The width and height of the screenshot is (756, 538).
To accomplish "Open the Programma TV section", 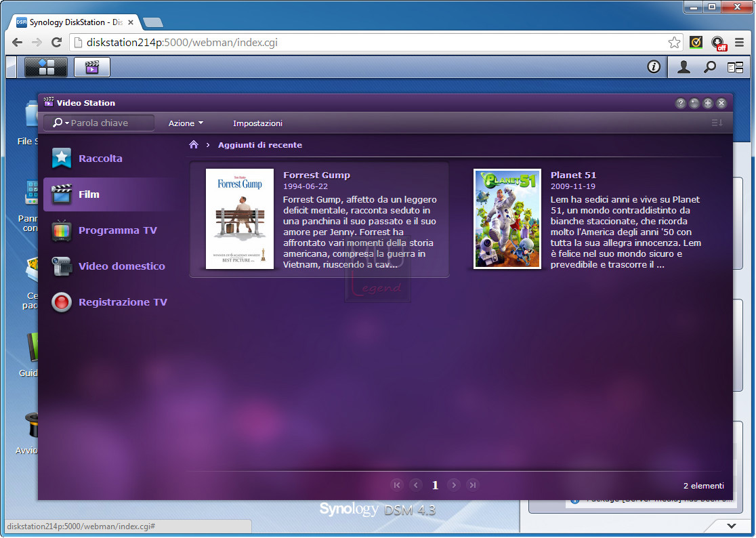I will click(x=118, y=230).
